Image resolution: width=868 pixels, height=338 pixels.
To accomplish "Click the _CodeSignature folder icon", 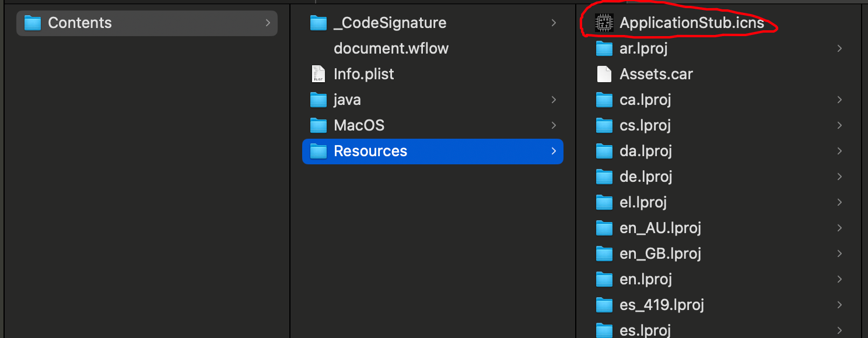I will click(318, 23).
